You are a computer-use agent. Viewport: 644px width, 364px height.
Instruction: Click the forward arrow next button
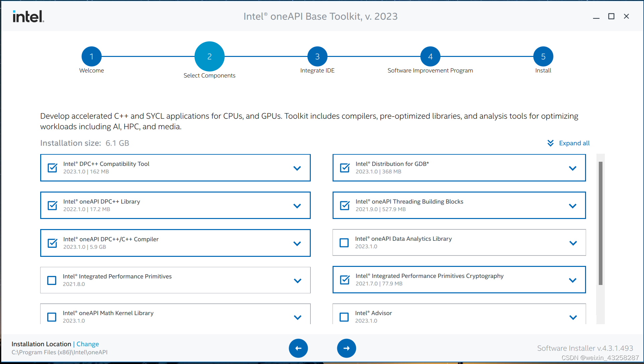click(x=346, y=348)
